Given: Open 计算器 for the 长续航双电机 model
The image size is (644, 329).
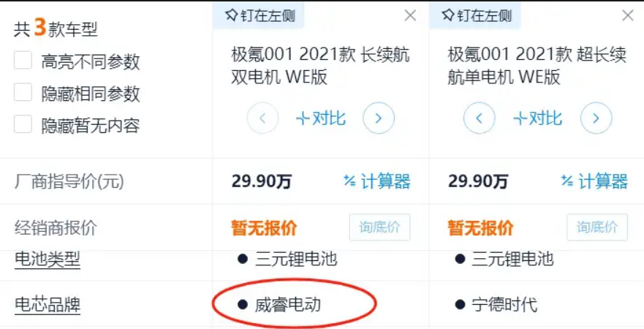Looking at the screenshot, I should [377, 181].
